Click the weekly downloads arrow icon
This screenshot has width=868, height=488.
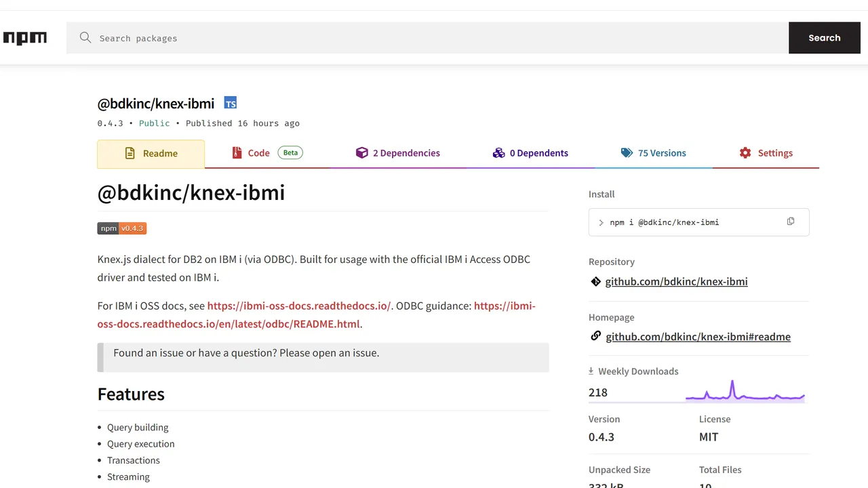pyautogui.click(x=591, y=371)
